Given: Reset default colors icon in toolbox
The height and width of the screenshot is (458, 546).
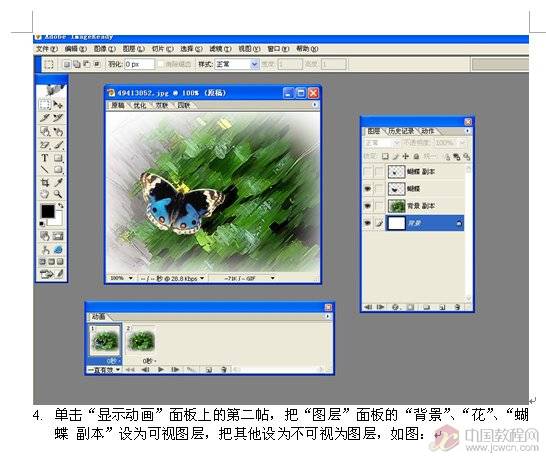Looking at the screenshot, I should [42, 223].
